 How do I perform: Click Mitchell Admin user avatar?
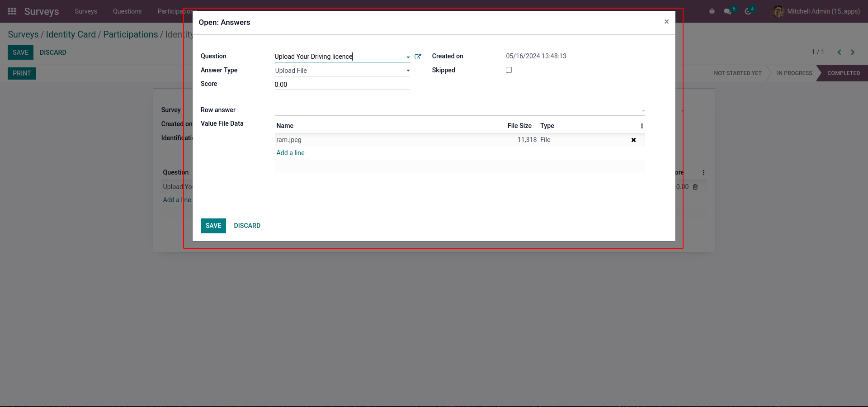[x=778, y=11]
